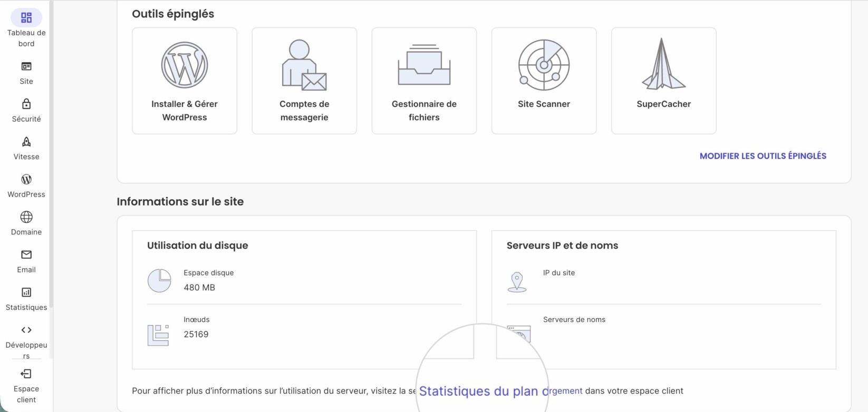Select WordPress in the left sidebar
Screen dimensions: 868x412
pyautogui.click(x=26, y=186)
